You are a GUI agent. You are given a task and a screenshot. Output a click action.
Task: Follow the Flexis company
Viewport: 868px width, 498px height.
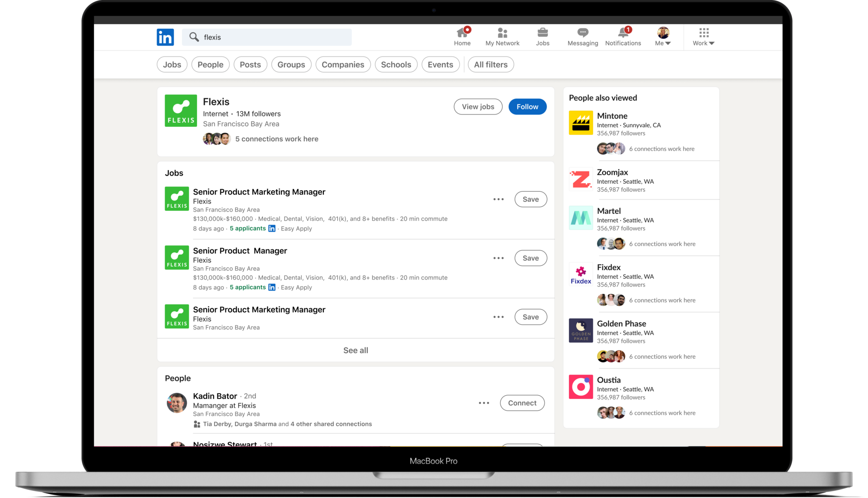527,107
